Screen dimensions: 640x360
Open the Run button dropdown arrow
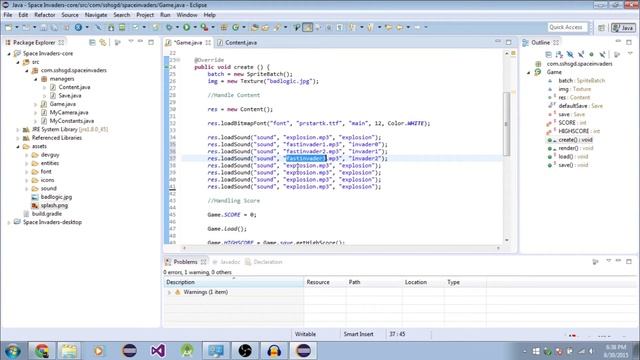click(195, 27)
